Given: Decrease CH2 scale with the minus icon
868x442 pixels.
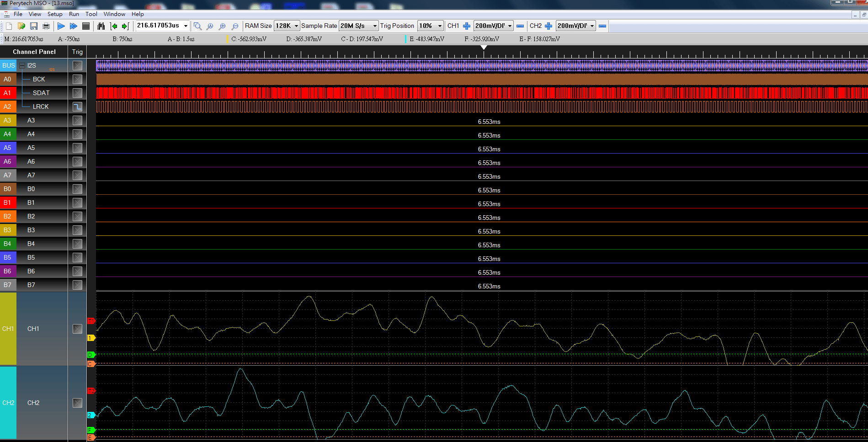Looking at the screenshot, I should pos(603,26).
